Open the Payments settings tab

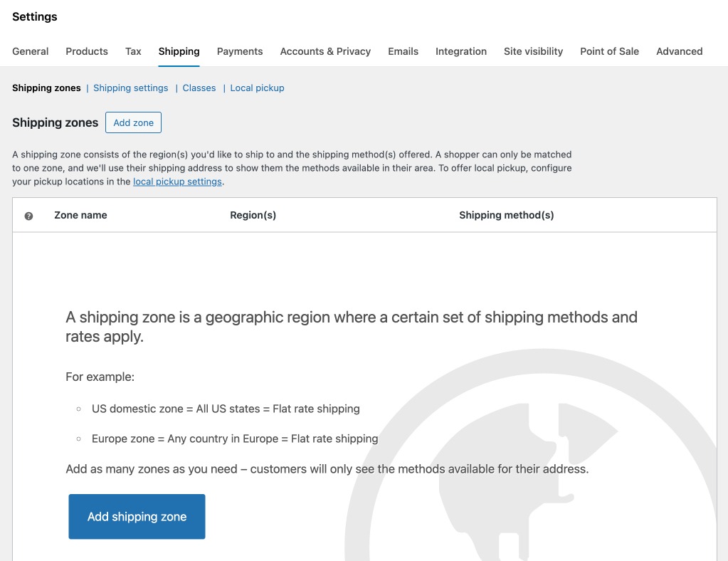click(x=240, y=51)
